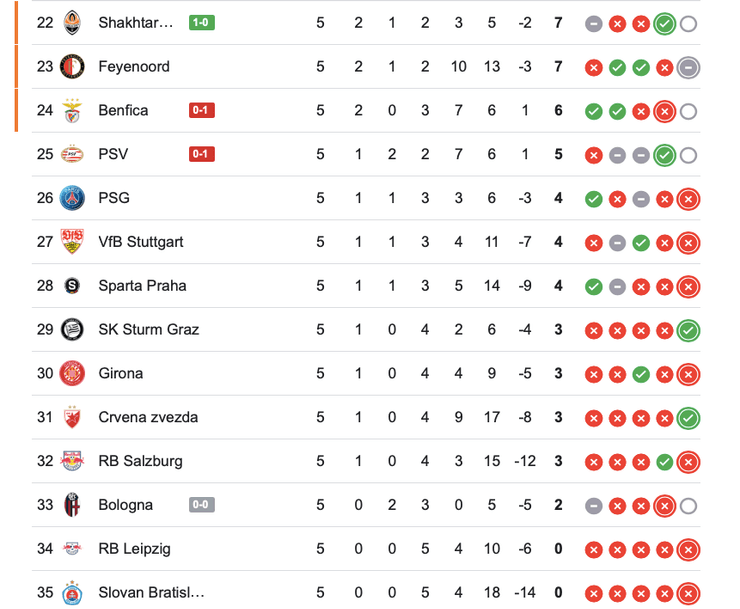The image size is (740, 609).
Task: Click Bologna's 0-0 score badge
Action: pyautogui.click(x=201, y=505)
